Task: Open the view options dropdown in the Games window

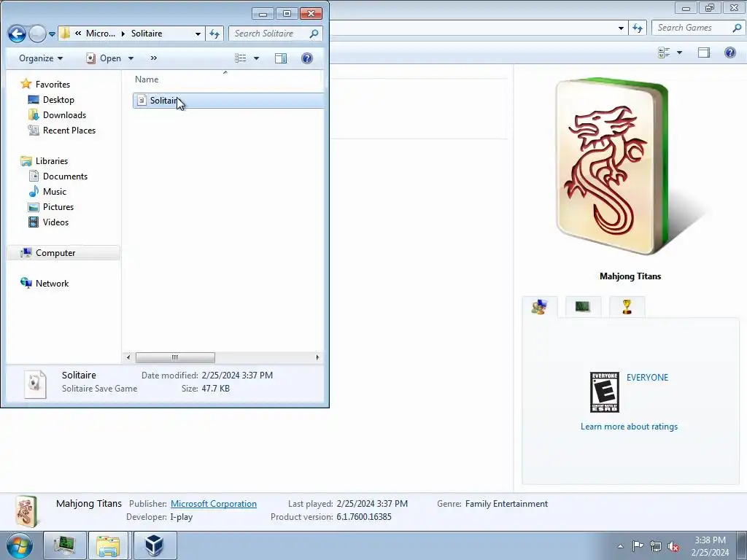Action: 679,52
